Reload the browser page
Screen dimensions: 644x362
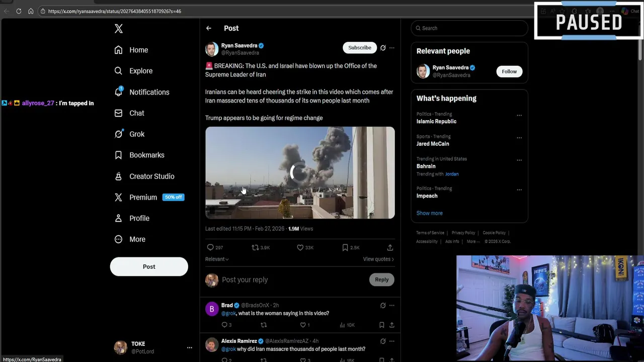19,11
